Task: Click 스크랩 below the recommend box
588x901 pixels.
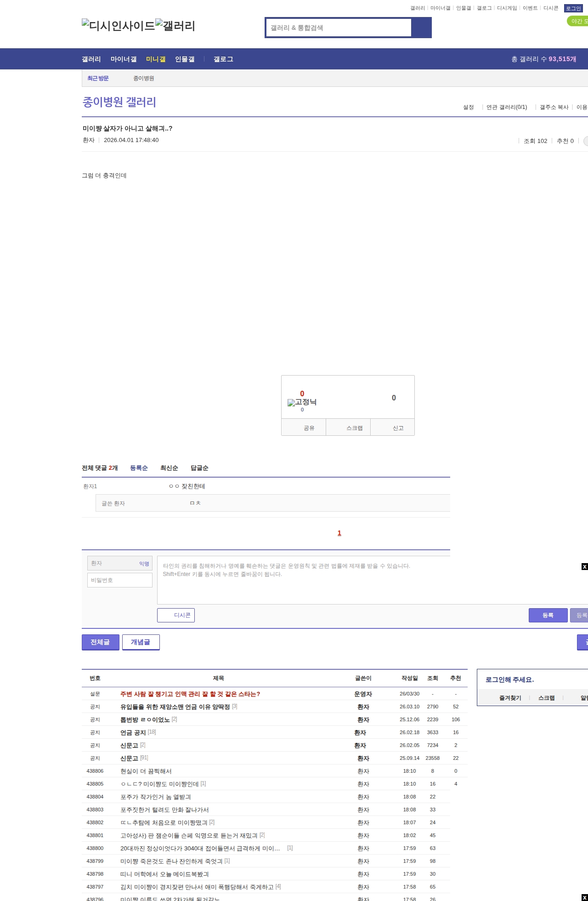Action: coord(348,428)
